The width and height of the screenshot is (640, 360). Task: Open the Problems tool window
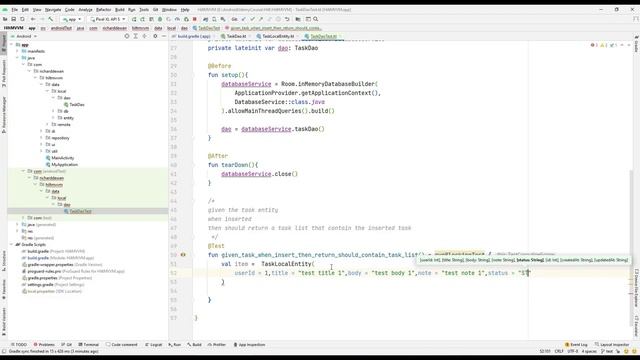coord(44,345)
